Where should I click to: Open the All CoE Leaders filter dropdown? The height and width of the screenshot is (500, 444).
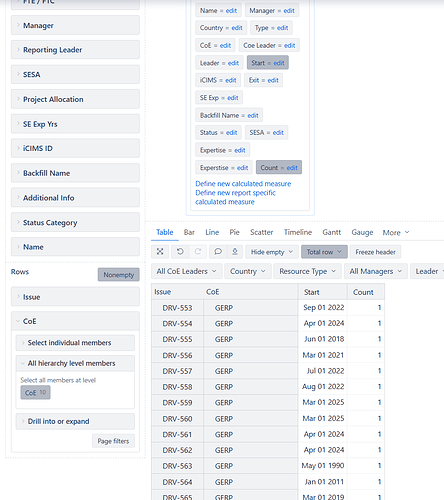(186, 271)
